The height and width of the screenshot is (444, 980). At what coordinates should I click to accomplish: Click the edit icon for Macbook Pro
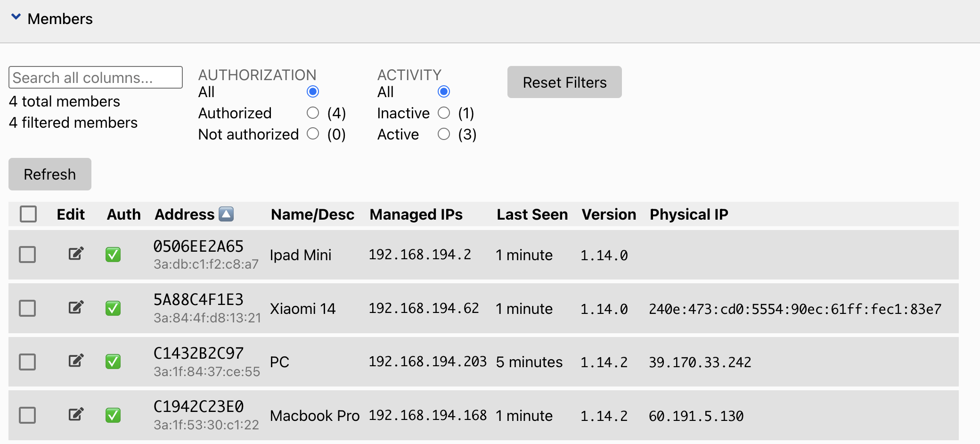click(76, 415)
